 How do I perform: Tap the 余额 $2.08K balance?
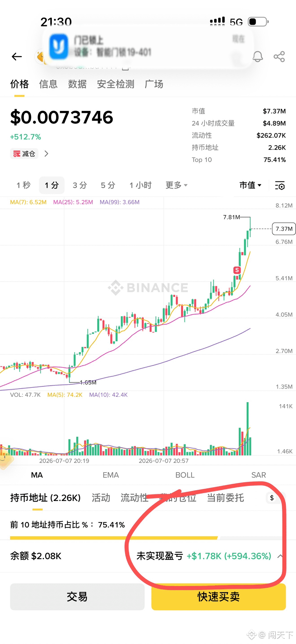36,556
